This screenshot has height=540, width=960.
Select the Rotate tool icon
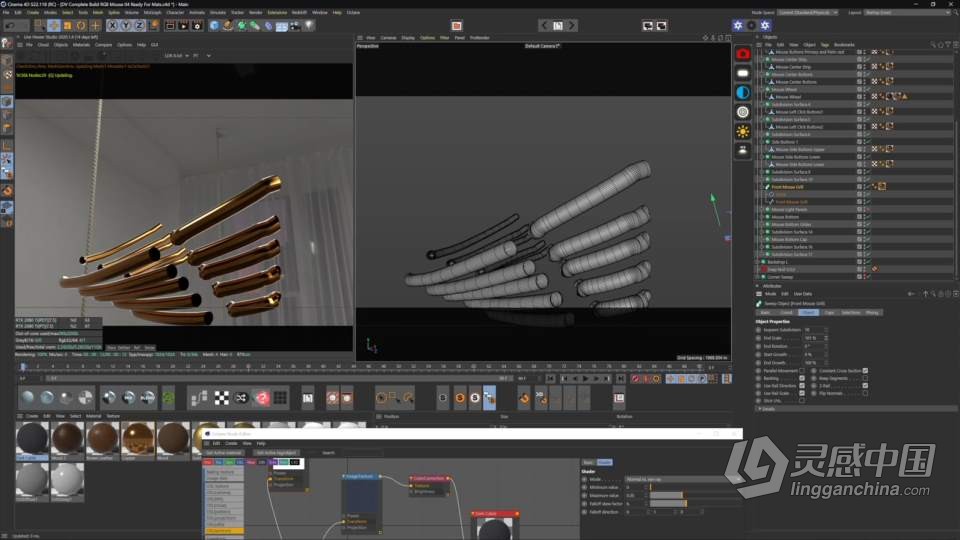coord(81,26)
